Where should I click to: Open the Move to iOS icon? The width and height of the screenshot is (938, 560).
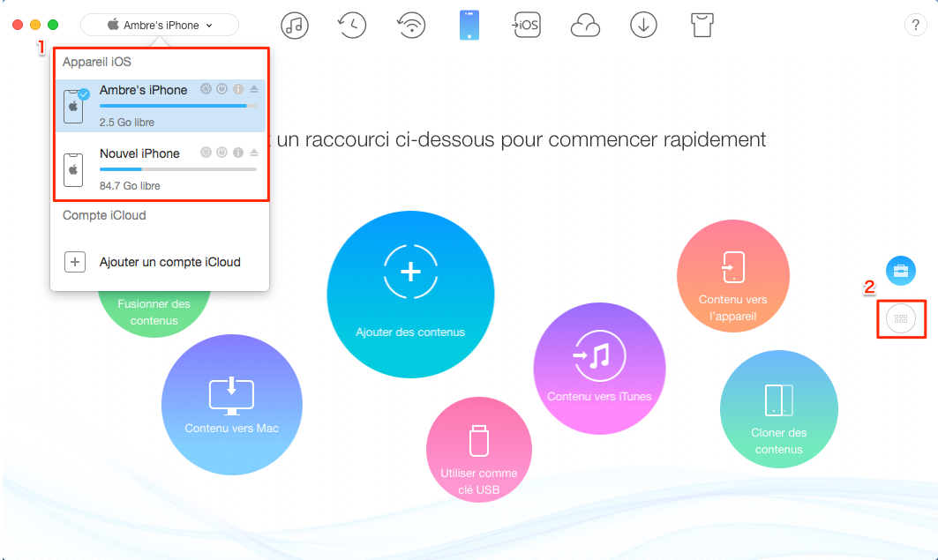pos(526,25)
